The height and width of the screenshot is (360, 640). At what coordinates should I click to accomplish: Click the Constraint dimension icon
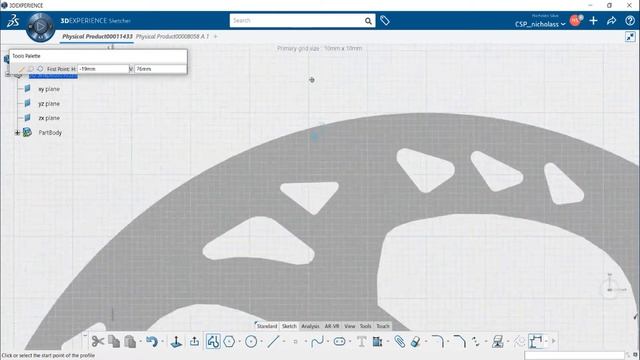click(536, 341)
